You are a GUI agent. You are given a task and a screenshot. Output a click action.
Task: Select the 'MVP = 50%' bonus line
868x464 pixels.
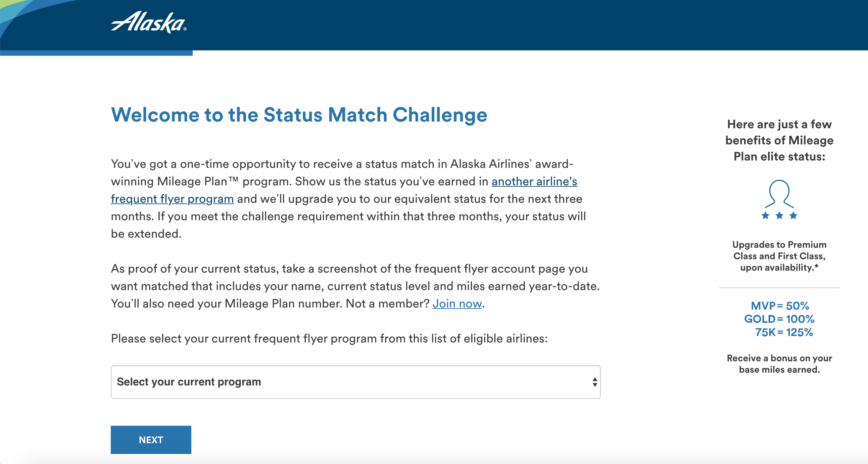(780, 306)
